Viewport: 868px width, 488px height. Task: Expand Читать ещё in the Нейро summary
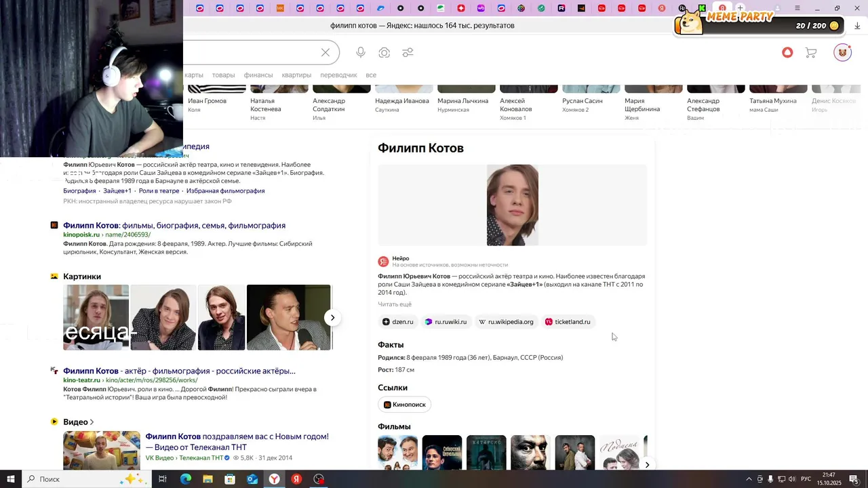point(395,304)
